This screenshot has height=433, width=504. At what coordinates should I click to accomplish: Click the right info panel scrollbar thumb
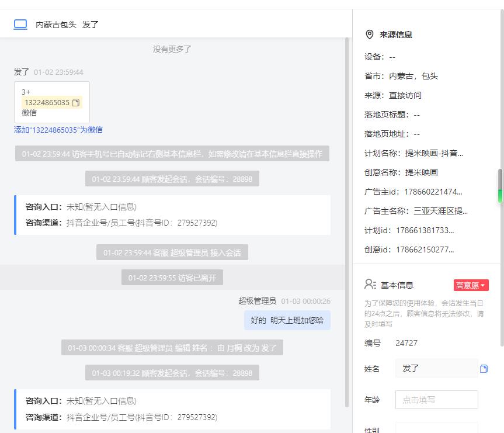click(500, 186)
